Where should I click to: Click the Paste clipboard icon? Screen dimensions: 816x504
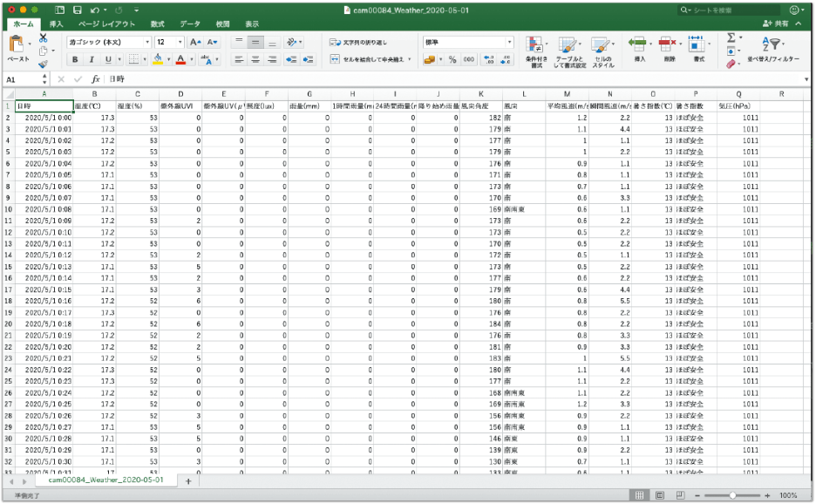[x=17, y=44]
